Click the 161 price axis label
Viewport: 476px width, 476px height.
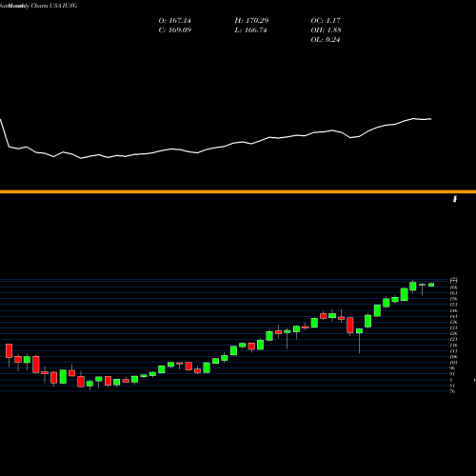pyautogui.click(x=454, y=293)
